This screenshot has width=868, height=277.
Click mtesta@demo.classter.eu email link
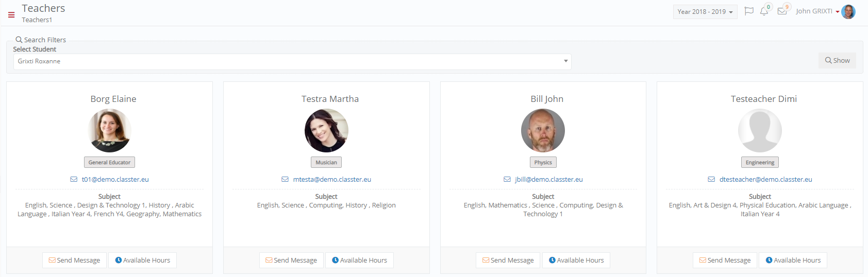coord(332,179)
